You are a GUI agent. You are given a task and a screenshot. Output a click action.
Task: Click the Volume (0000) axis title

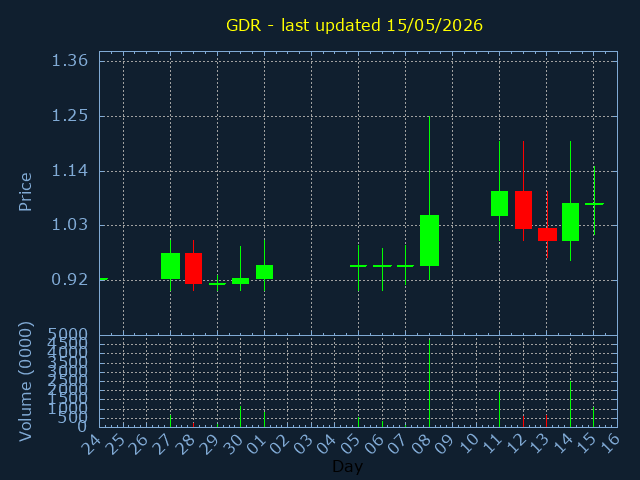click(x=25, y=382)
